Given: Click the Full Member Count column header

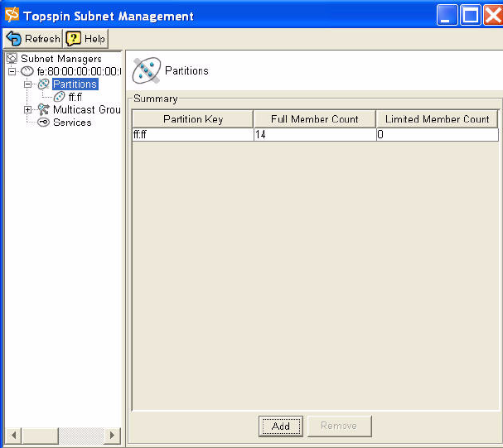Looking at the screenshot, I should [x=314, y=119].
